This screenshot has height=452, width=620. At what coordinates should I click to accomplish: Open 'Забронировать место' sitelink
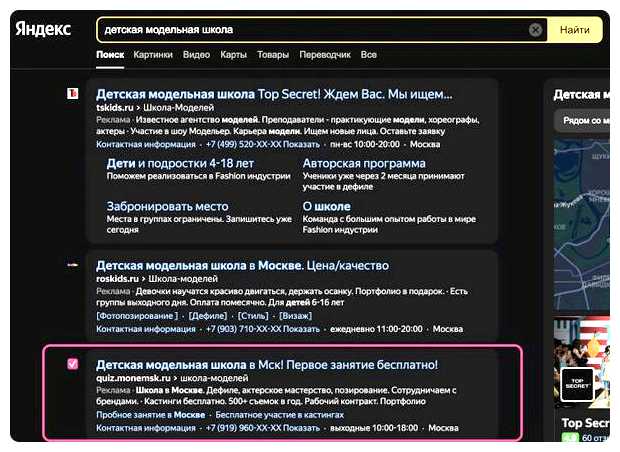[167, 206]
